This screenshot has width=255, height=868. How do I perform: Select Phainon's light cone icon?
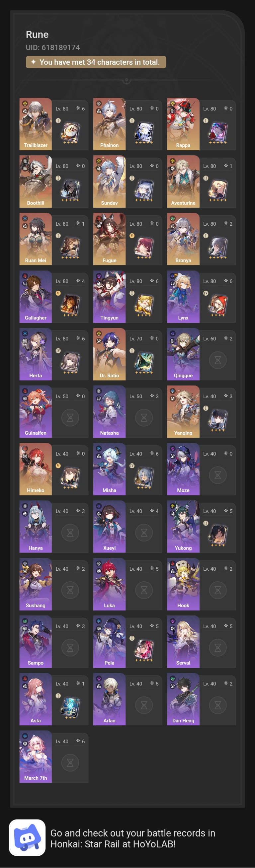tap(144, 132)
